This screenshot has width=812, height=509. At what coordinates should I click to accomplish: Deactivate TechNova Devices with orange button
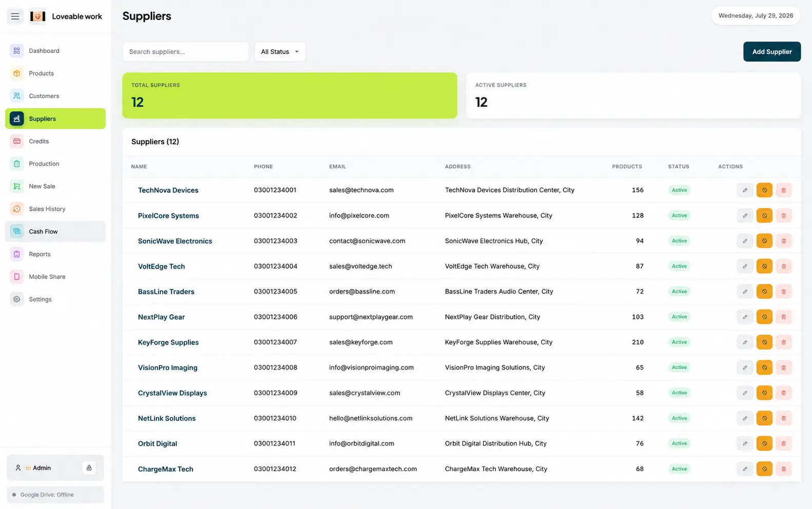click(764, 190)
